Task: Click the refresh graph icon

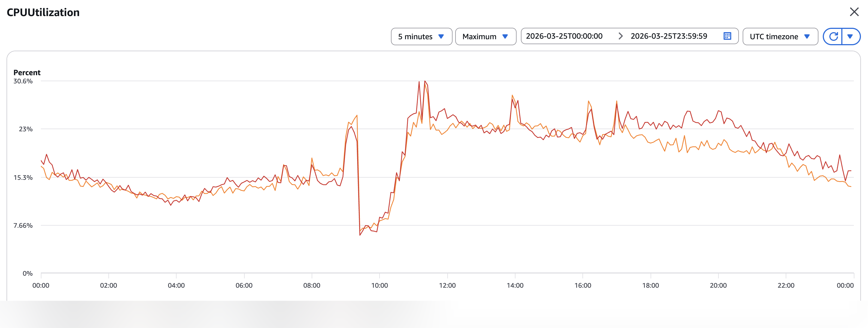Action: tap(833, 37)
